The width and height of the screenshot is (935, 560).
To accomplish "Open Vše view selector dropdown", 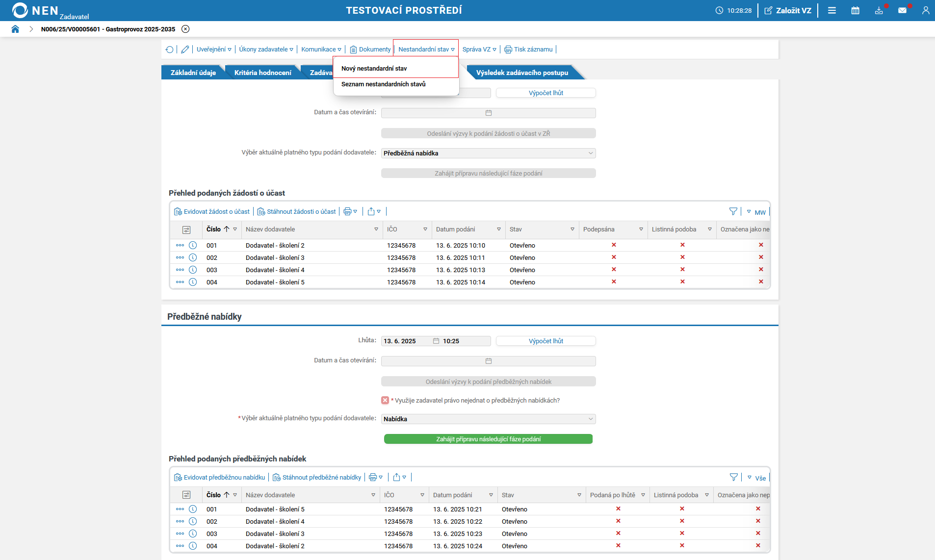I will click(756, 478).
